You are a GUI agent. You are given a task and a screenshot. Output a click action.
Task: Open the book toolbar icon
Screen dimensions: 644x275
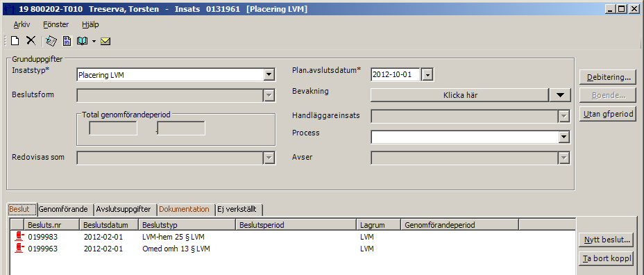click(x=83, y=41)
